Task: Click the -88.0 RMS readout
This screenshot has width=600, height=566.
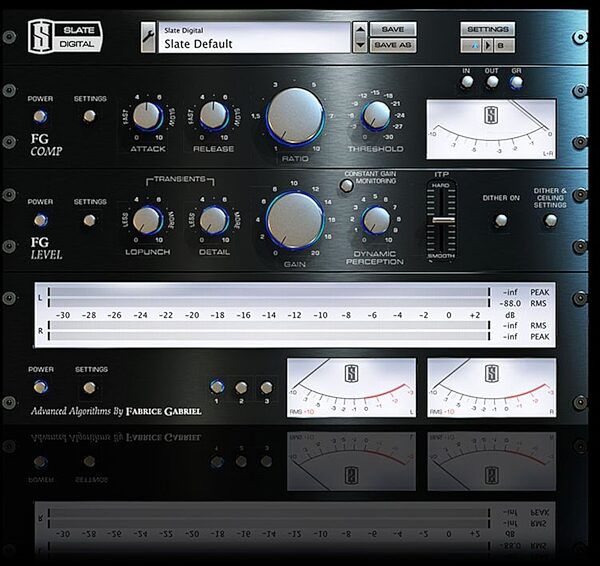Action: [x=510, y=303]
